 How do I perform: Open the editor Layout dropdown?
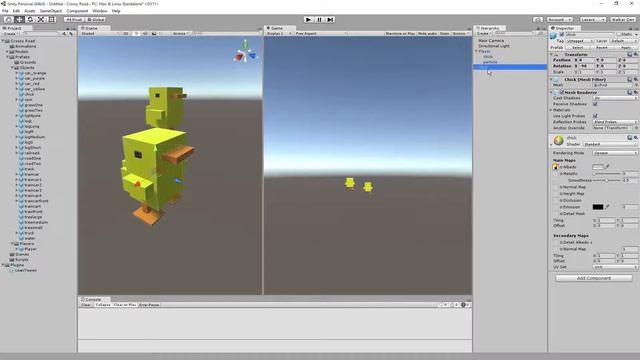623,20
